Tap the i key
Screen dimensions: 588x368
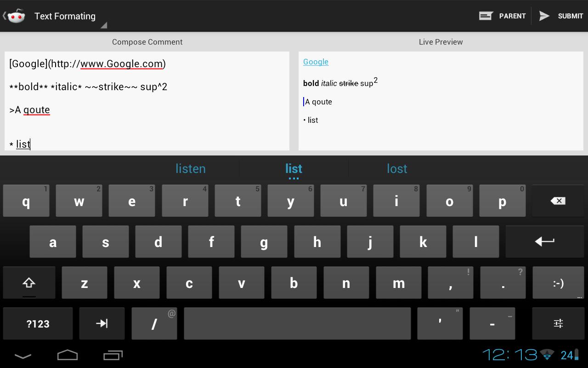point(396,201)
